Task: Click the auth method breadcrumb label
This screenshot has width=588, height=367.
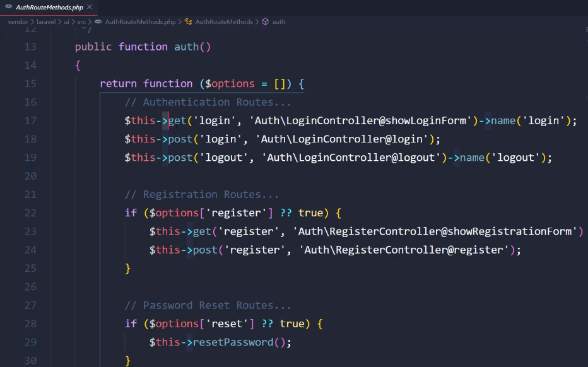Action: tap(279, 21)
